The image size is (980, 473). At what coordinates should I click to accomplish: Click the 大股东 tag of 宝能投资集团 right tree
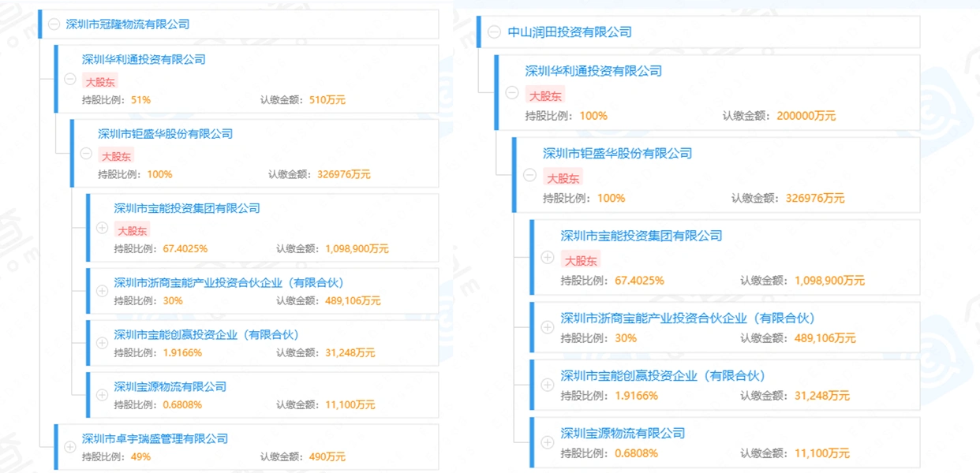pos(582,260)
